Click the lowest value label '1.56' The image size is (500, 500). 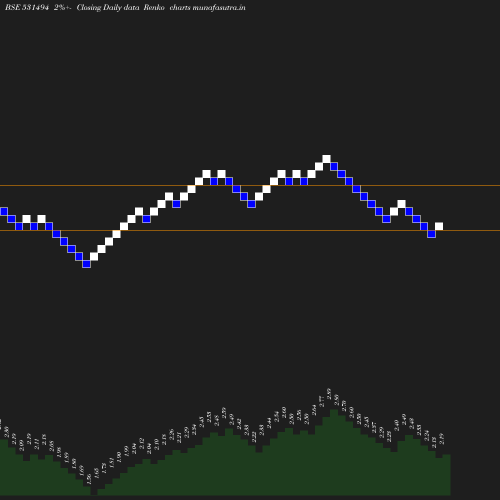[89, 479]
